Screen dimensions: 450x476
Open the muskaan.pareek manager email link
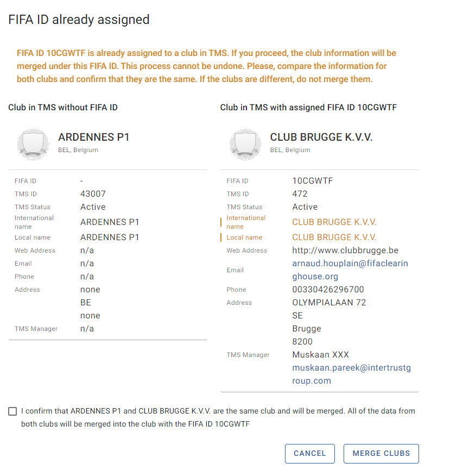pos(351,374)
